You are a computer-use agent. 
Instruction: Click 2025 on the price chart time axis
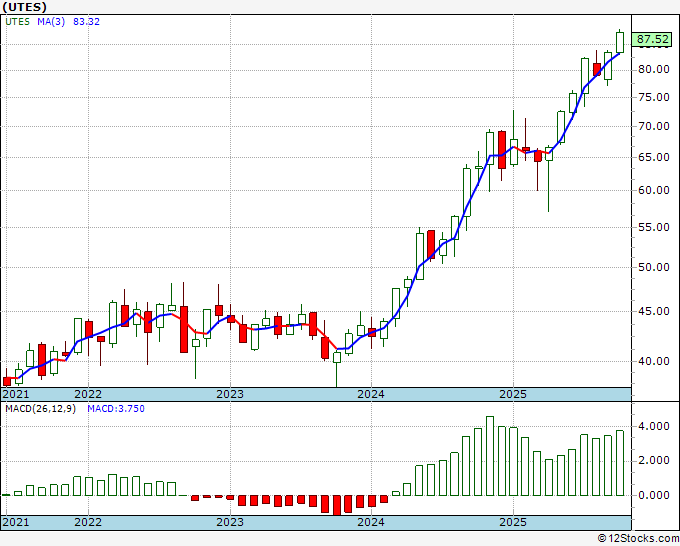click(513, 394)
